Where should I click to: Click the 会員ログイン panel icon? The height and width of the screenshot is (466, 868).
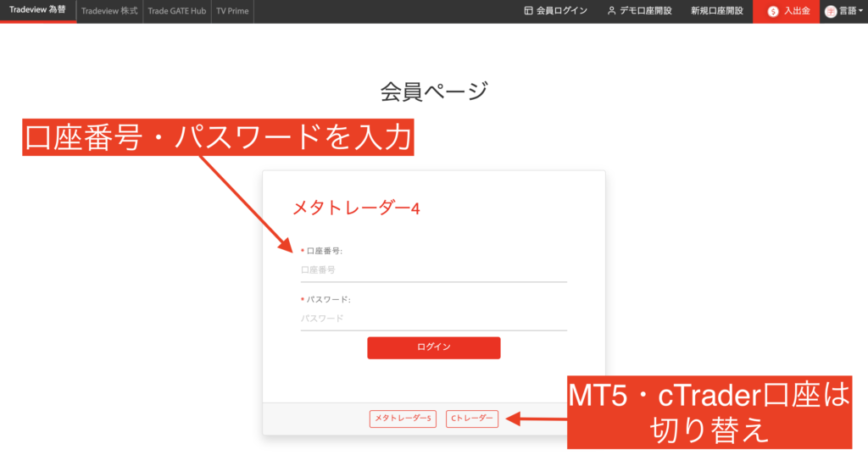(528, 11)
